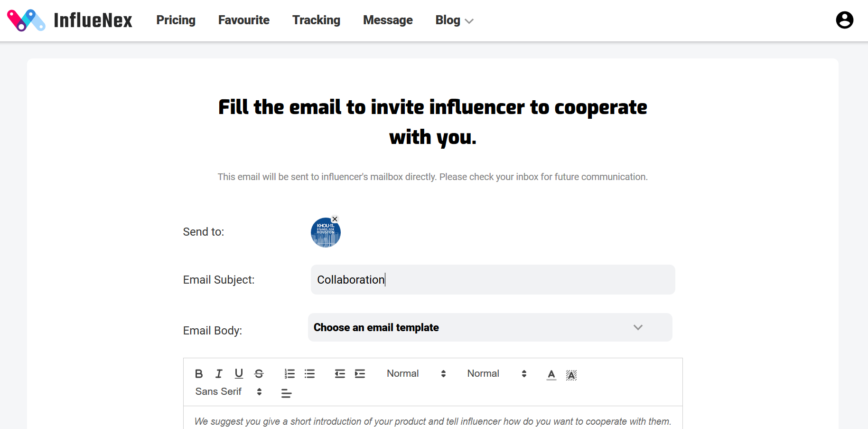Decrease text indent
The width and height of the screenshot is (868, 429).
340,374
